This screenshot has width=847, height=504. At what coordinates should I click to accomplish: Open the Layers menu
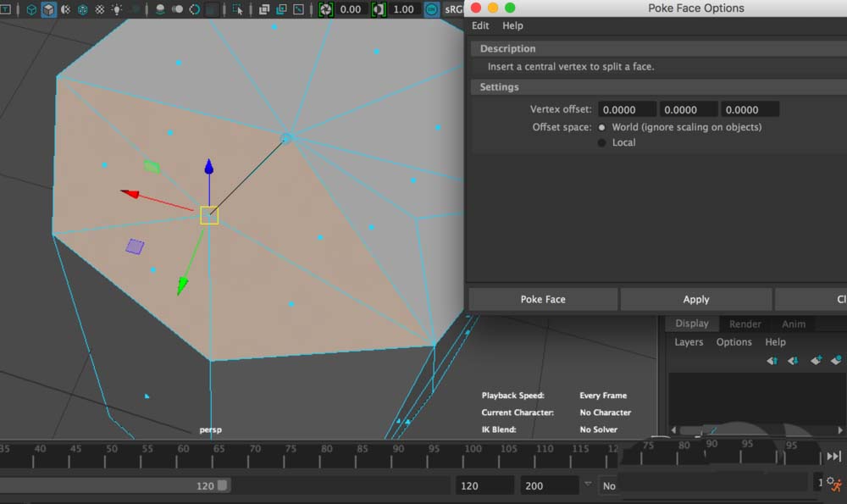point(689,342)
